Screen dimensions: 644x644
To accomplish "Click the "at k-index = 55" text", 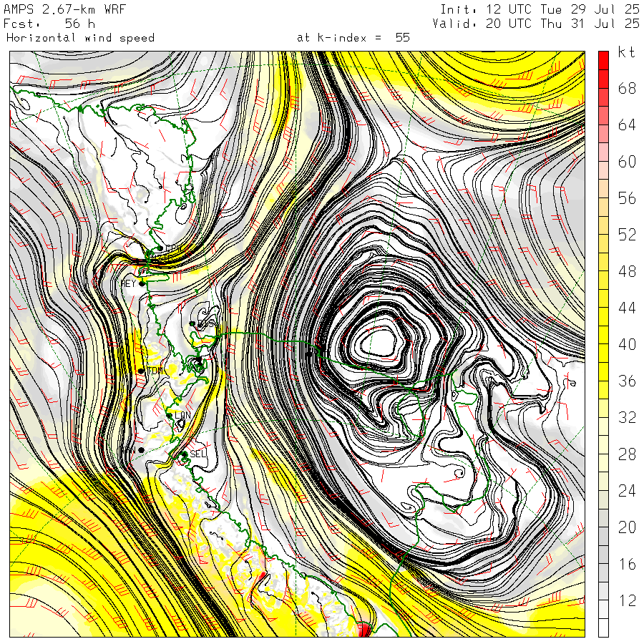I will click(353, 38).
